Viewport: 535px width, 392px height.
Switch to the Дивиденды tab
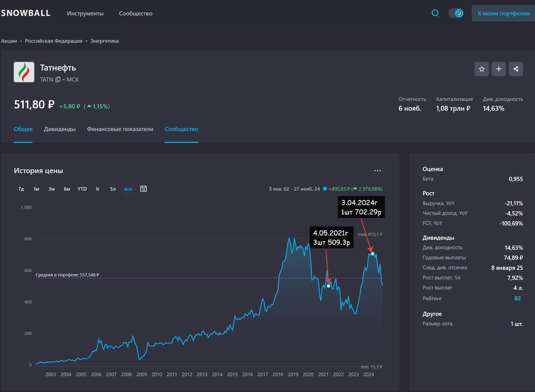tap(60, 129)
